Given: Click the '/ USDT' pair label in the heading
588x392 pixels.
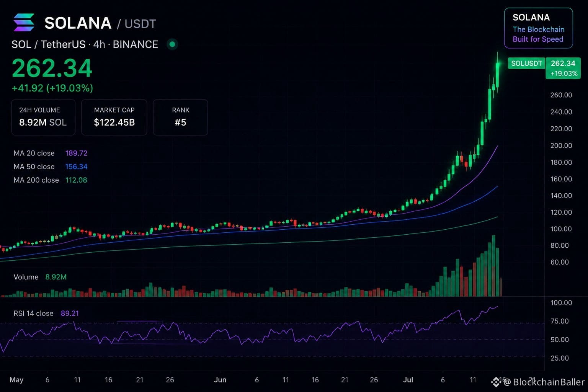Looking at the screenshot, I should 137,24.
